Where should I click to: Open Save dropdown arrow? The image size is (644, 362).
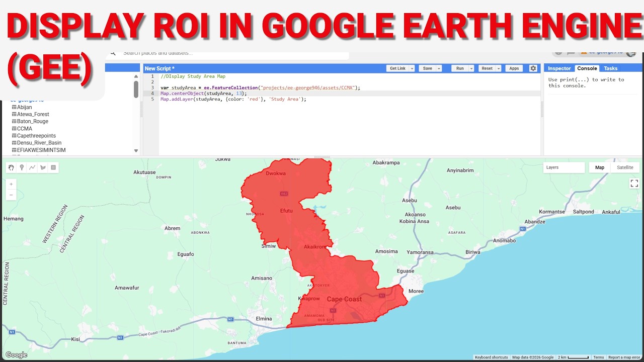tap(439, 68)
